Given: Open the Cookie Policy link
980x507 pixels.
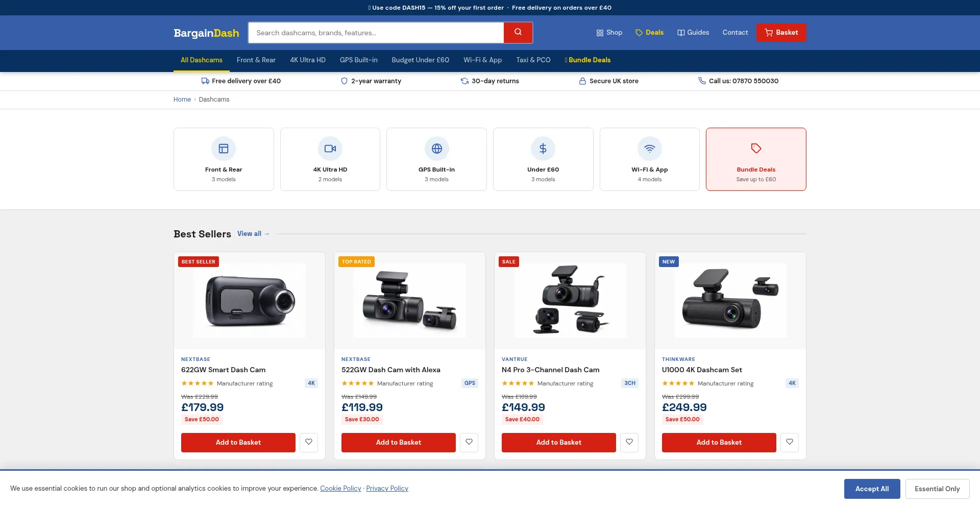Looking at the screenshot, I should pyautogui.click(x=340, y=489).
